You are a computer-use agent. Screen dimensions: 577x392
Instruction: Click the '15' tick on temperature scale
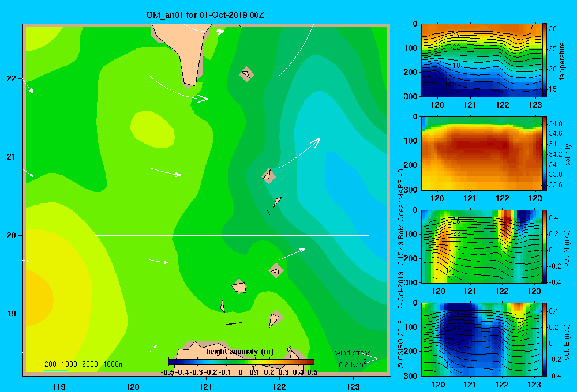pyautogui.click(x=553, y=89)
